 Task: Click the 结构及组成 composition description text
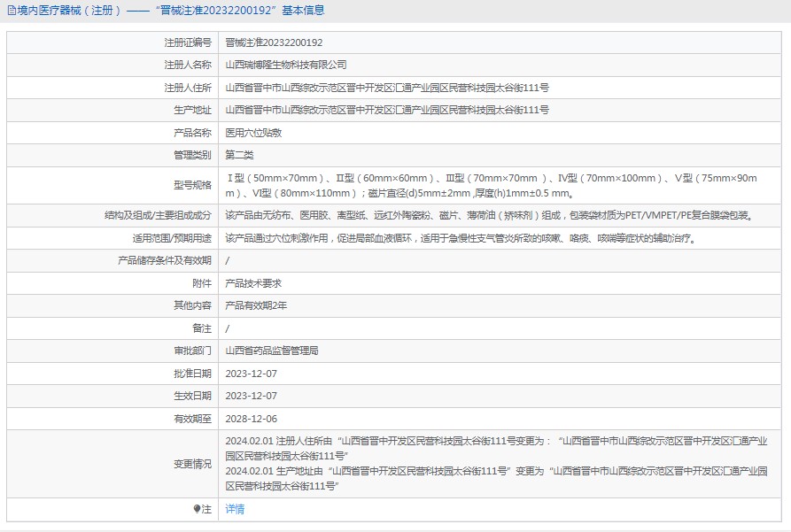point(488,215)
